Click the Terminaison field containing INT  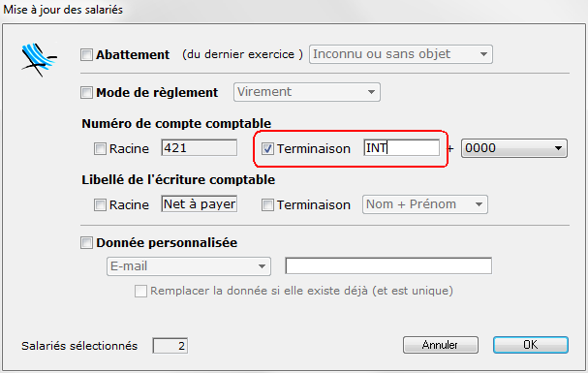pos(402,147)
